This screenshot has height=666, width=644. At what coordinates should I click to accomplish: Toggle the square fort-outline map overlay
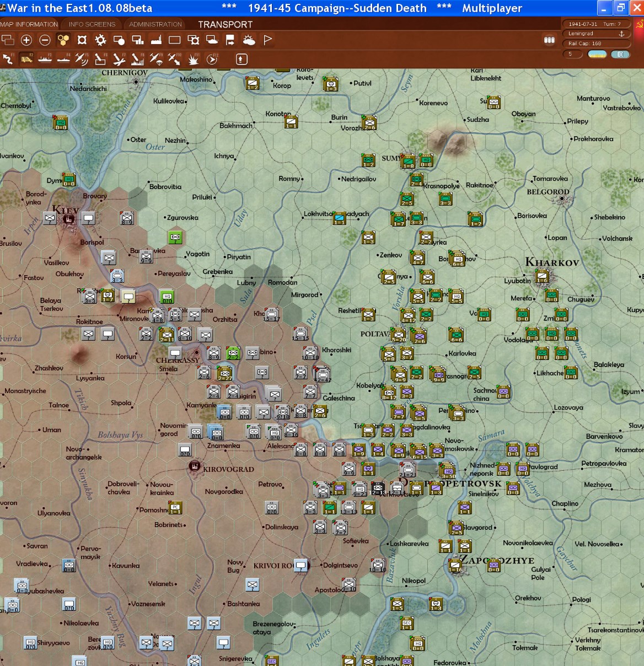pos(82,40)
